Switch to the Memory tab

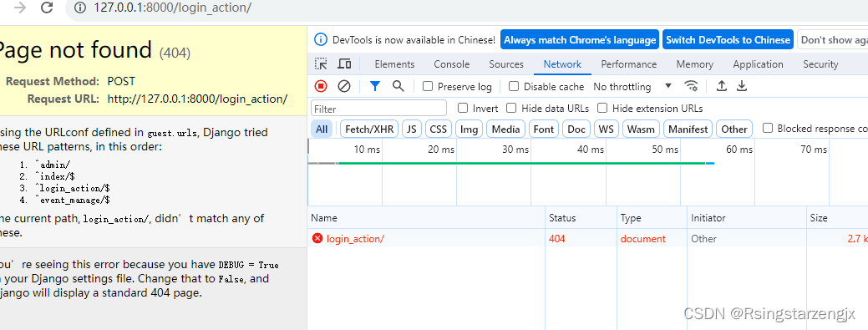pos(695,64)
